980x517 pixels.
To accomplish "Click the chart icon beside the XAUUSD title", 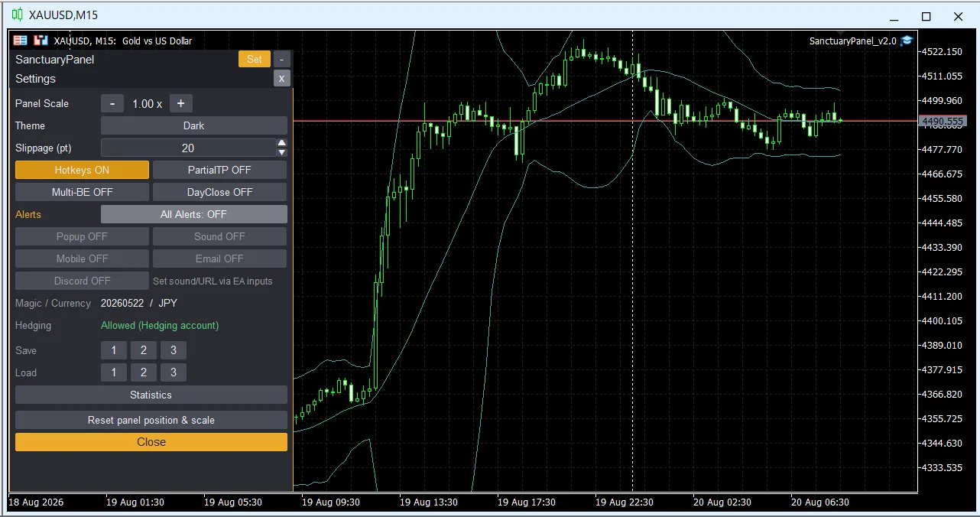I will pyautogui.click(x=41, y=41).
